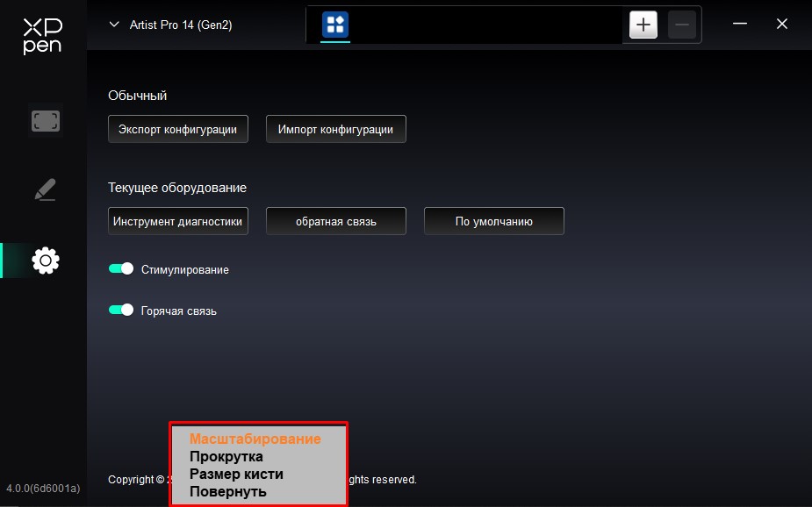Choose Повернуть in the popup list
This screenshot has height=507, width=812.
tap(228, 491)
